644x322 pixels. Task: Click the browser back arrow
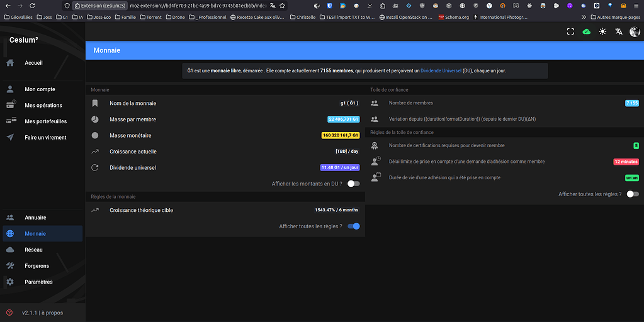coord(8,5)
